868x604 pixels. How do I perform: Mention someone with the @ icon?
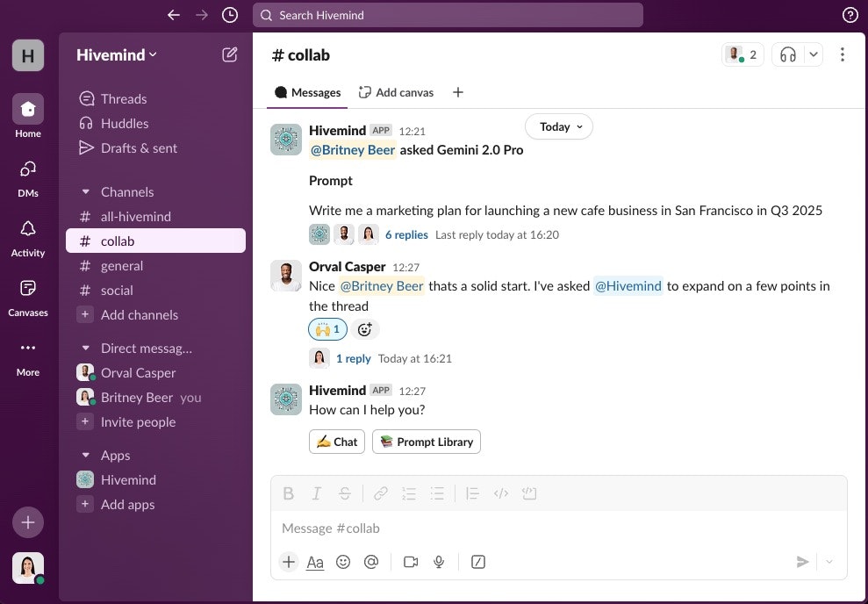(371, 562)
